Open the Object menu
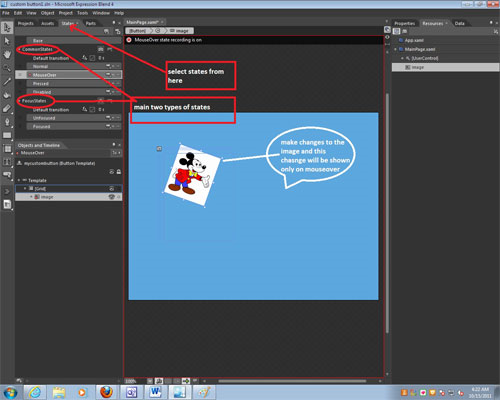This screenshot has height=400, width=500. click(47, 13)
